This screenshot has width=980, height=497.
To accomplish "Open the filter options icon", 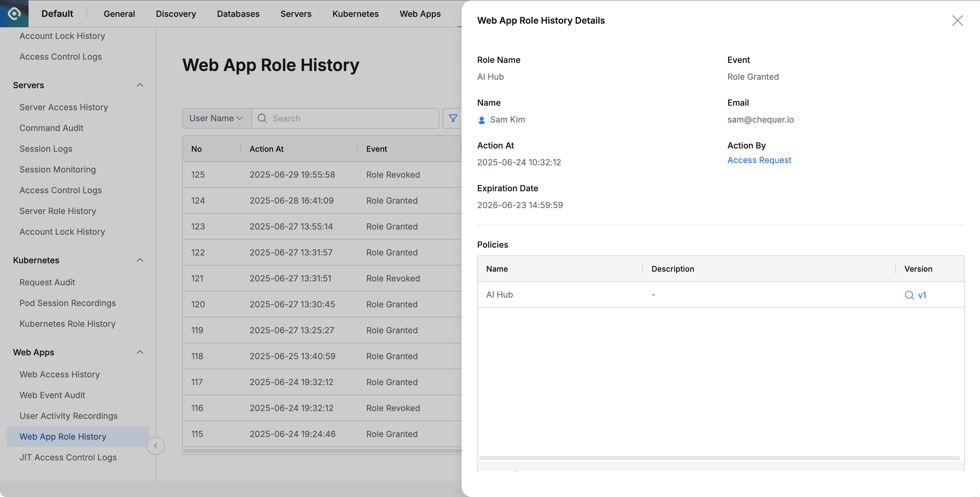I will (x=454, y=118).
